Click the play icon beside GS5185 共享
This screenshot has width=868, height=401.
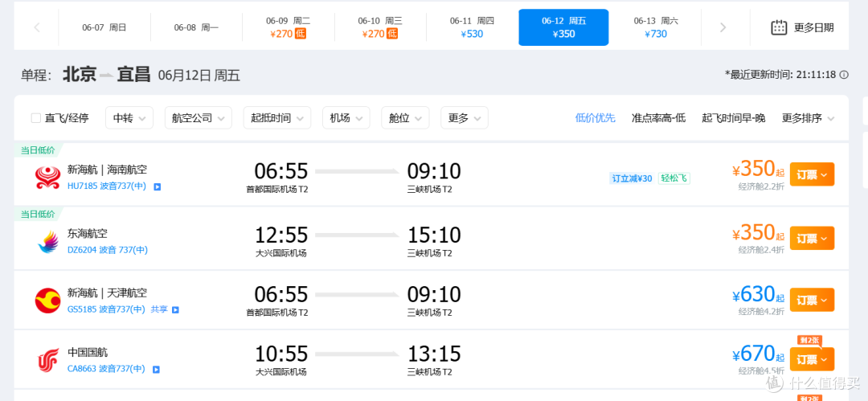[x=175, y=309]
